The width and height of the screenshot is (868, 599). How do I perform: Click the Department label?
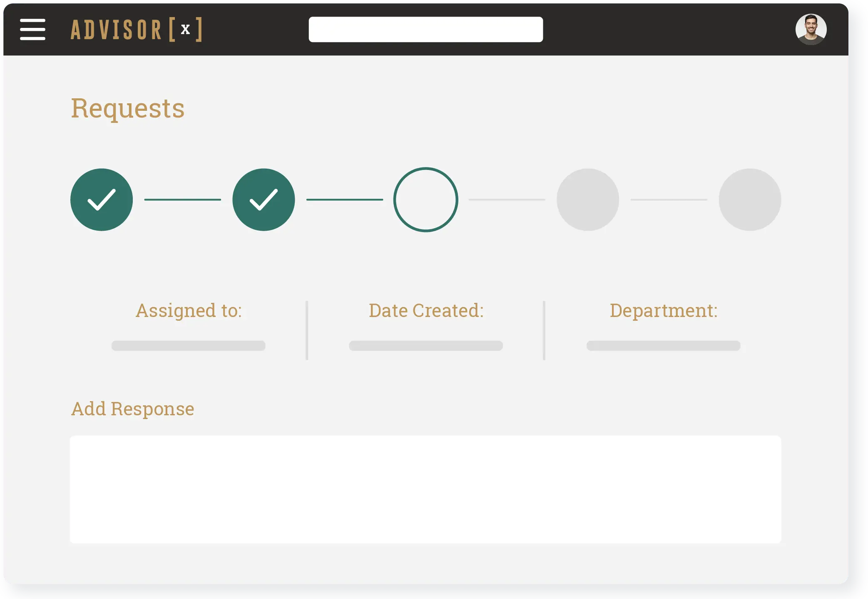(664, 310)
